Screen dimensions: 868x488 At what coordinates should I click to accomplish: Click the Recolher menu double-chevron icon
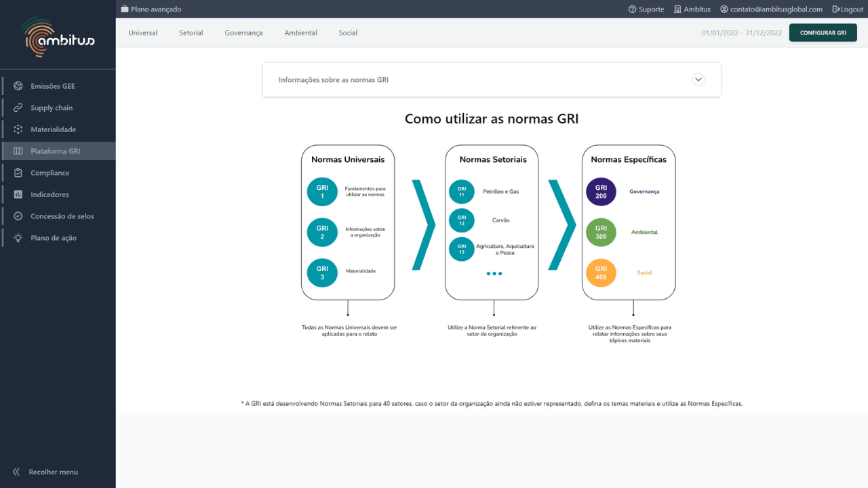coord(16,472)
